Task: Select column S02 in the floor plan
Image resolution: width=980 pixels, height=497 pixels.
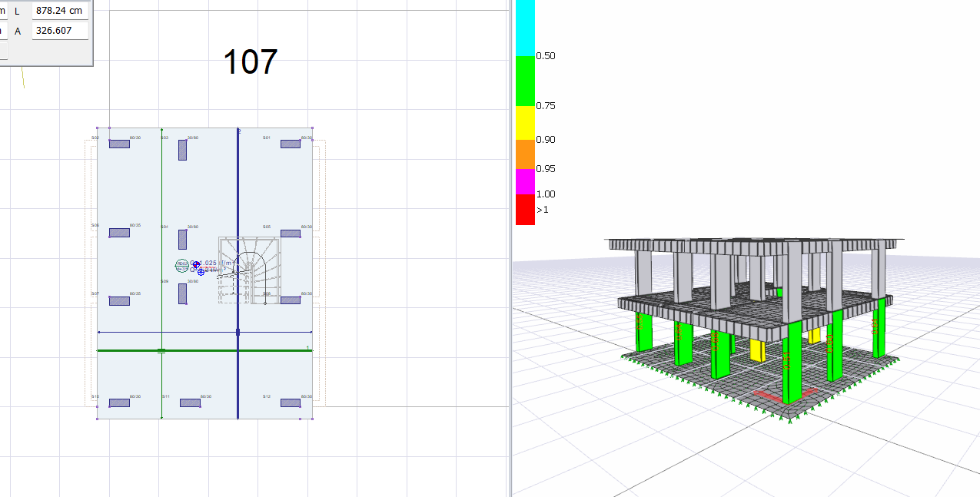Action: pos(119,144)
